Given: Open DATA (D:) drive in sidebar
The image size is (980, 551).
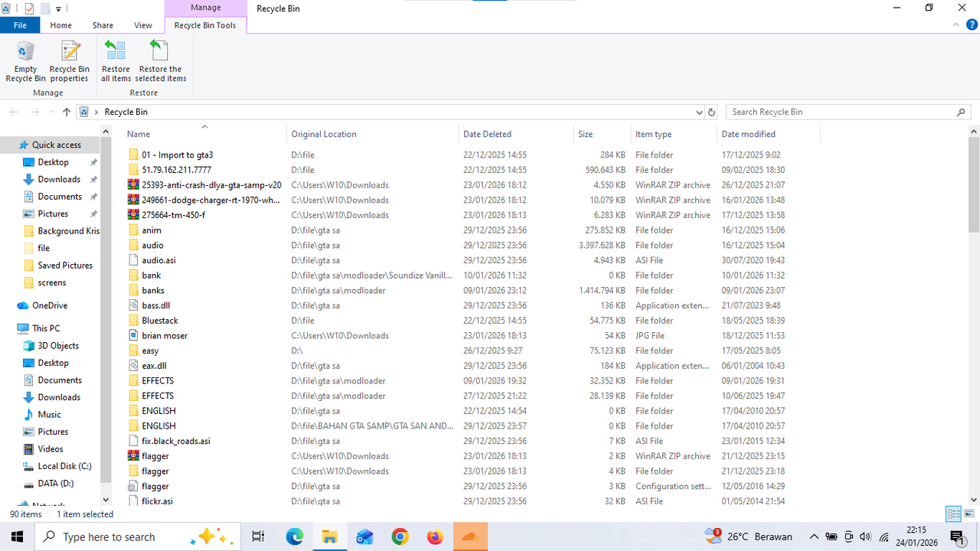Looking at the screenshot, I should click(56, 484).
